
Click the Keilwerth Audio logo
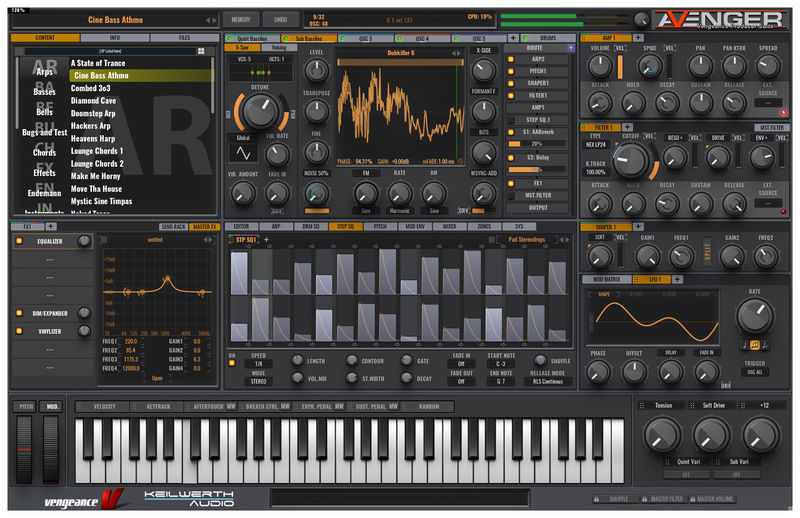click(189, 499)
